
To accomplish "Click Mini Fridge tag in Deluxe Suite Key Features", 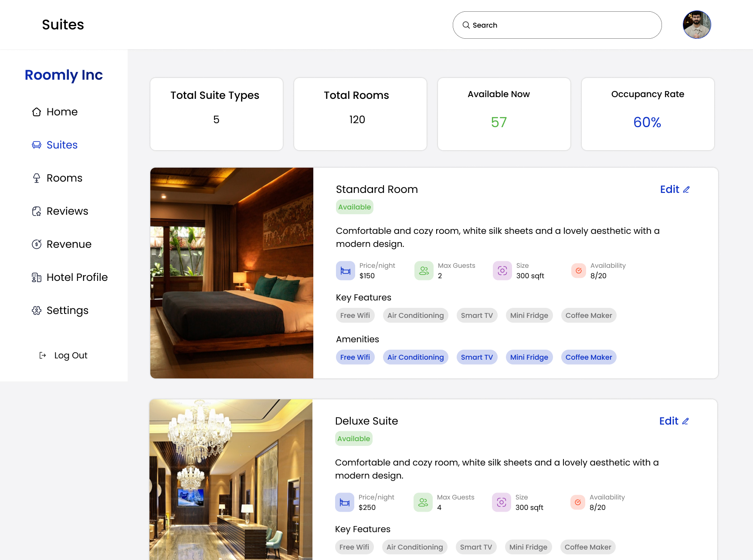I will coord(529,547).
